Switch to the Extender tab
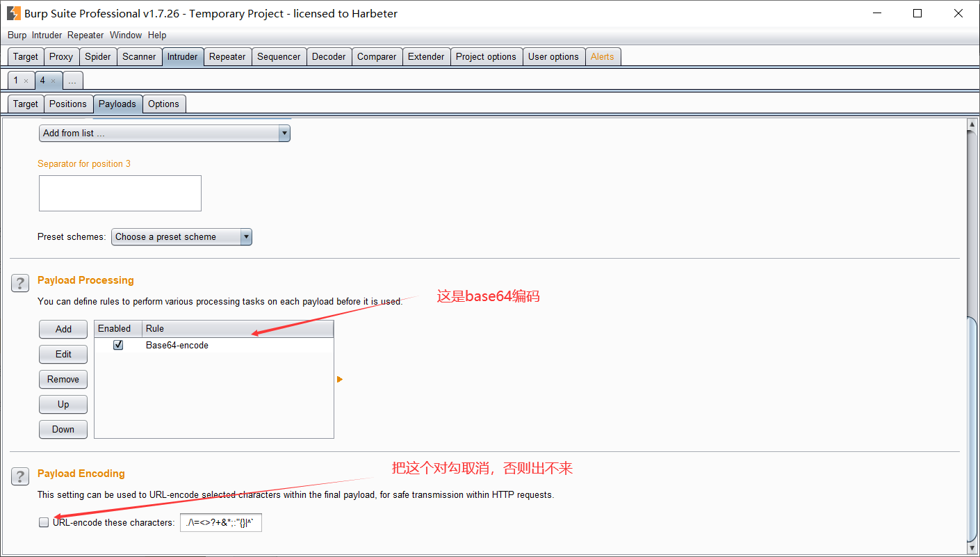Screen dimensions: 980x557 426,56
